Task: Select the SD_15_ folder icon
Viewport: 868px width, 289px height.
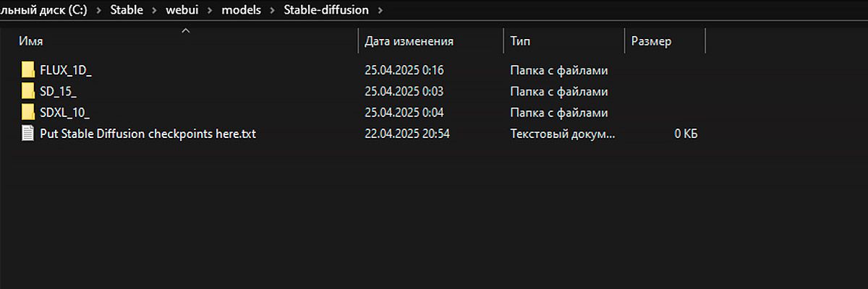Action: pos(28,91)
